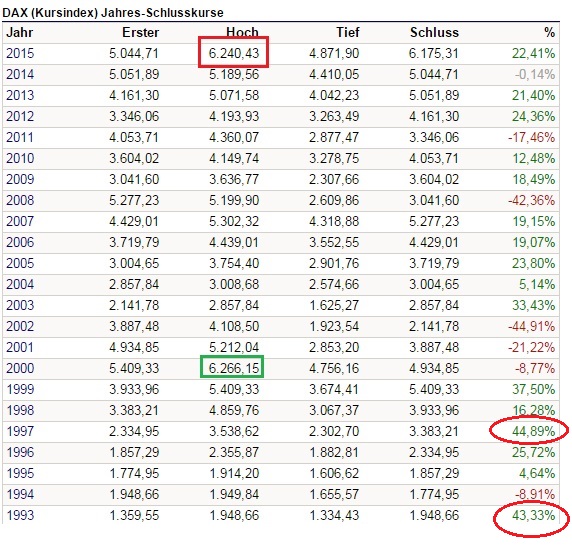Select the 43,33% change for 1993
This screenshot has height=551, width=572.
tap(533, 515)
